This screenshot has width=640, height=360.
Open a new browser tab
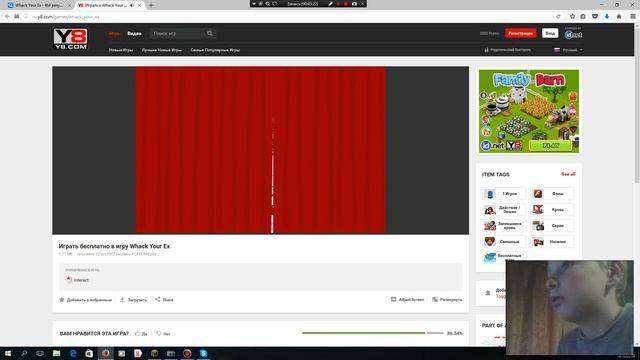(x=151, y=5)
